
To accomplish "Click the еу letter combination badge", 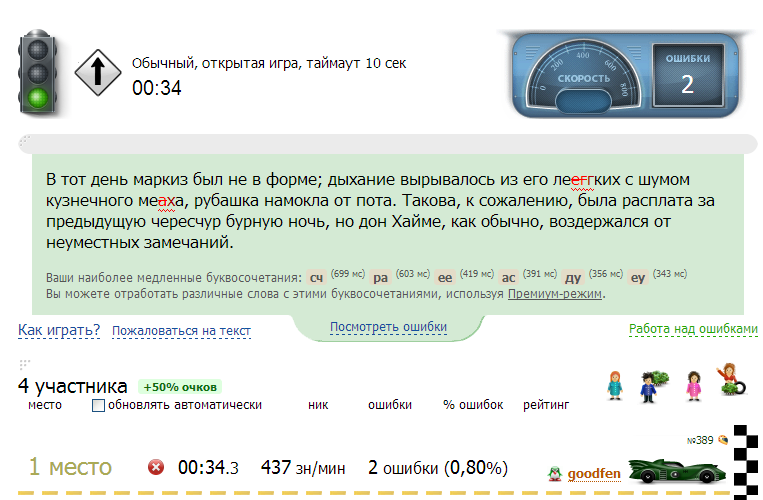I will coord(638,277).
